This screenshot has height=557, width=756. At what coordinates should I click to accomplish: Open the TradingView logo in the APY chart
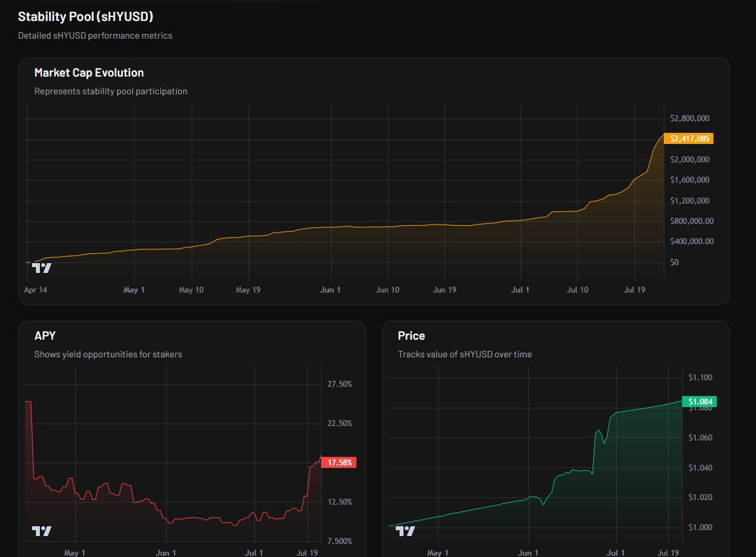coord(41,531)
